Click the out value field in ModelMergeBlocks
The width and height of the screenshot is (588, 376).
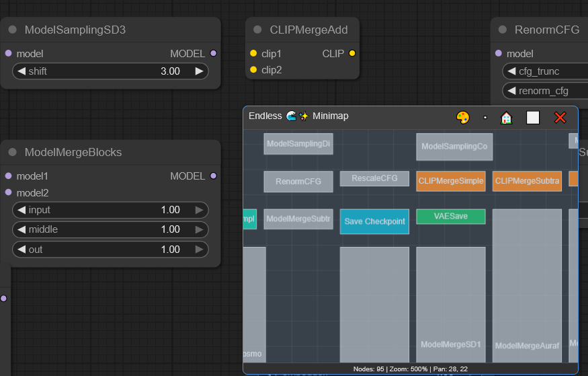pyautogui.click(x=110, y=250)
